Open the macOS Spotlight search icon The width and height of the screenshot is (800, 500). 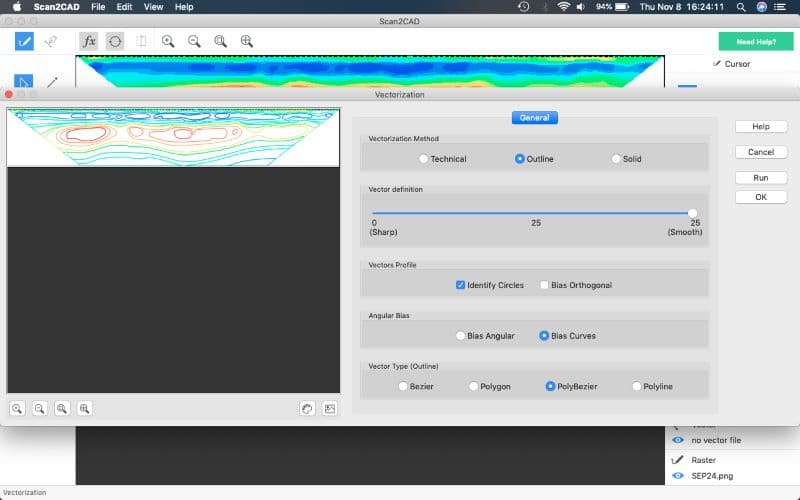pyautogui.click(x=740, y=7)
